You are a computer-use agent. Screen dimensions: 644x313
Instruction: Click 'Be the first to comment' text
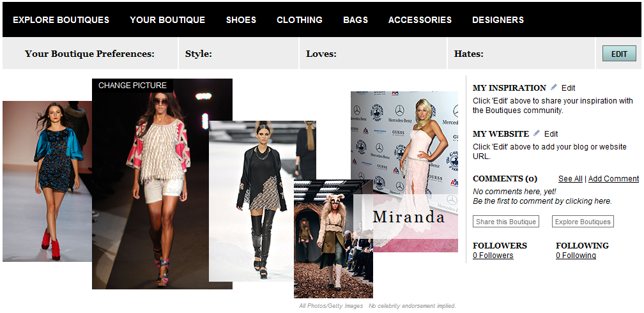click(542, 201)
